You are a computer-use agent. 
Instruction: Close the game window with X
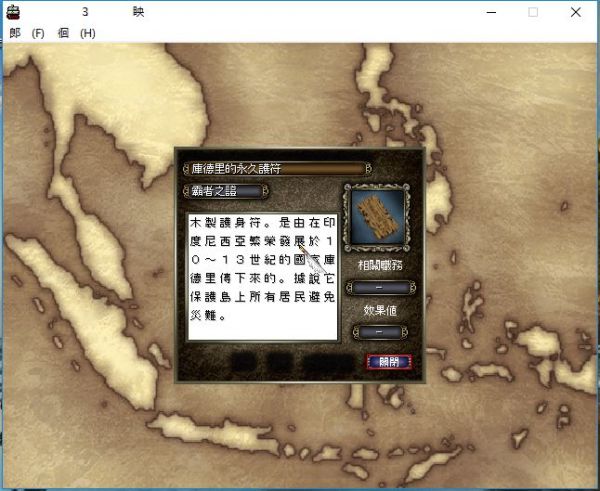(x=577, y=12)
